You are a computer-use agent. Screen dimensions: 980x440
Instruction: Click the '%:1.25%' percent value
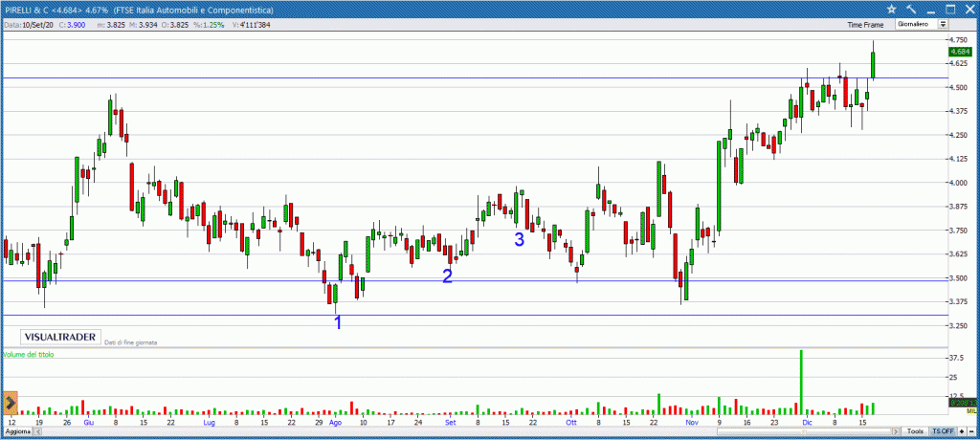click(x=207, y=24)
